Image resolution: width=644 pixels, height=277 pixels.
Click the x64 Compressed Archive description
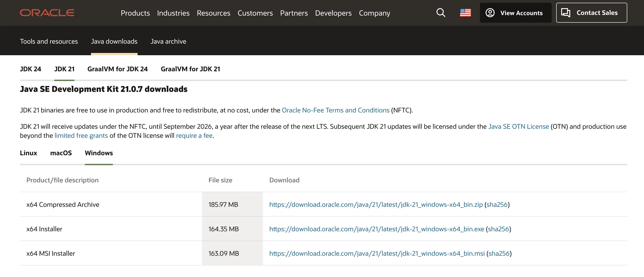tap(63, 205)
